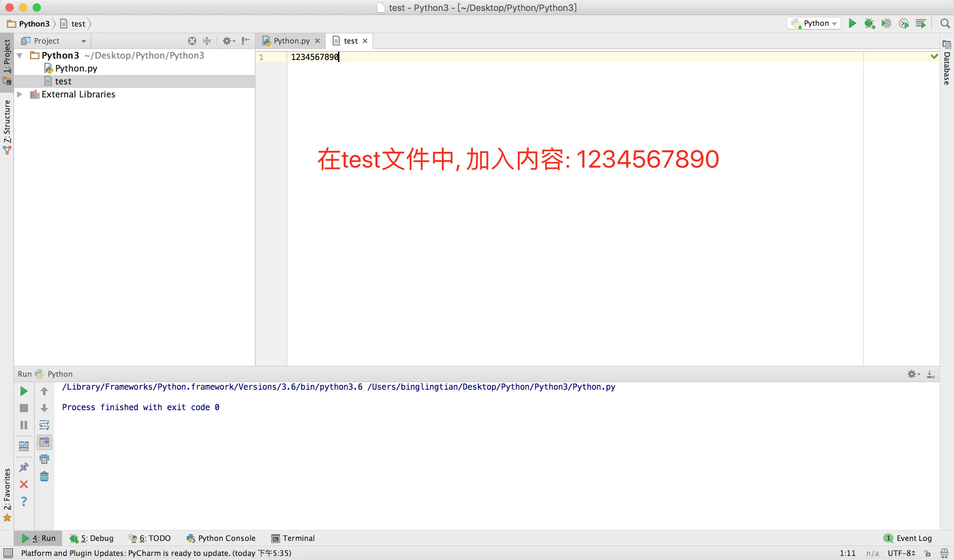This screenshot has width=954, height=560.
Task: Clear all output with trash icon
Action: (44, 477)
